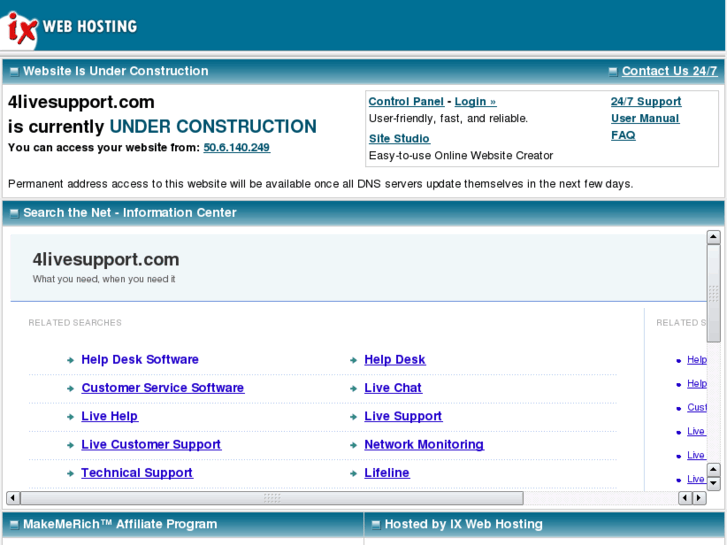Screen dimensions: 727x545
Task: Open the Contact Us 24/7 link
Action: click(669, 71)
